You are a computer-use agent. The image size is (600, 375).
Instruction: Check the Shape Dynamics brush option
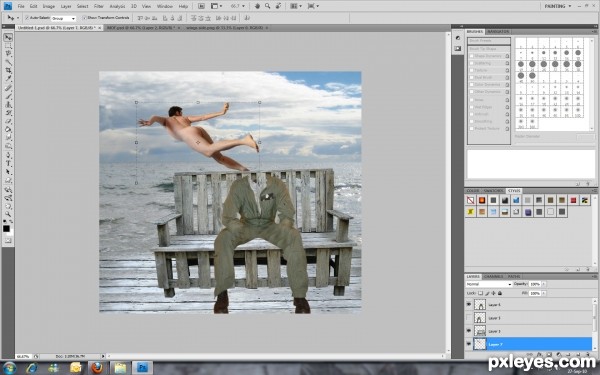point(472,56)
